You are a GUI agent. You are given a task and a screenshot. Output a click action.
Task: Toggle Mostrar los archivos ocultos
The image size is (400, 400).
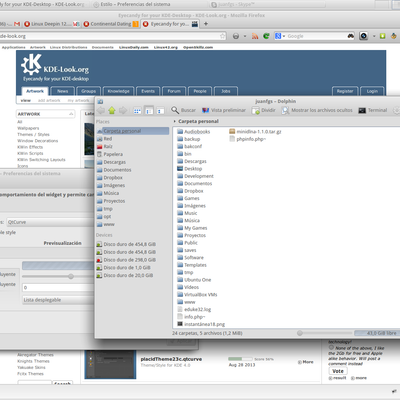pyautogui.click(x=317, y=110)
